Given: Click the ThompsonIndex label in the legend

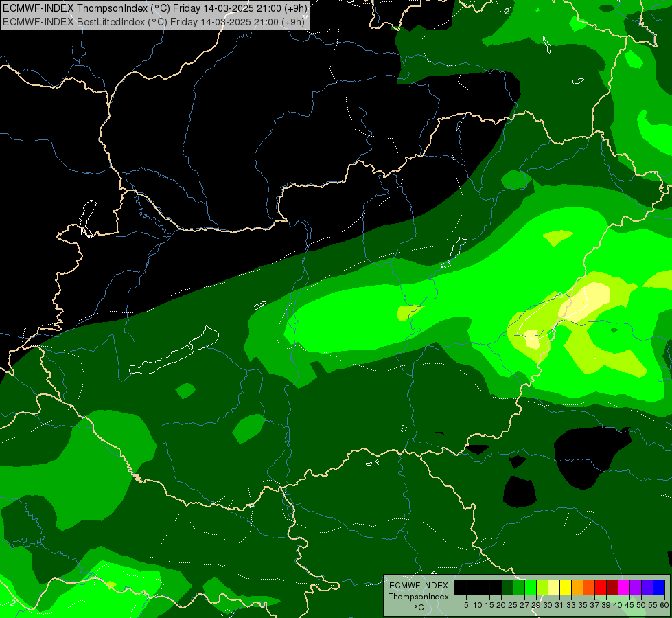Looking at the screenshot, I should pyautogui.click(x=418, y=597).
